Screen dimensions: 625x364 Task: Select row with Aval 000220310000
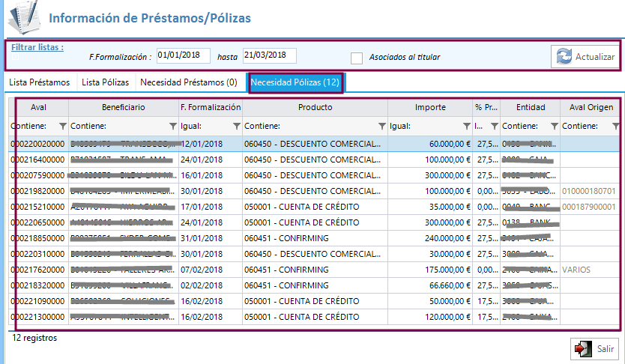click(x=314, y=254)
